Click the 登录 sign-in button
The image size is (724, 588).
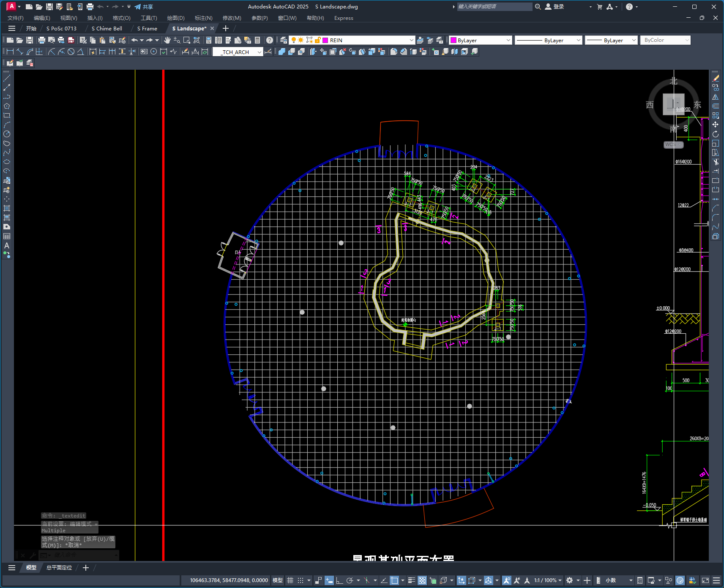[x=555, y=7]
